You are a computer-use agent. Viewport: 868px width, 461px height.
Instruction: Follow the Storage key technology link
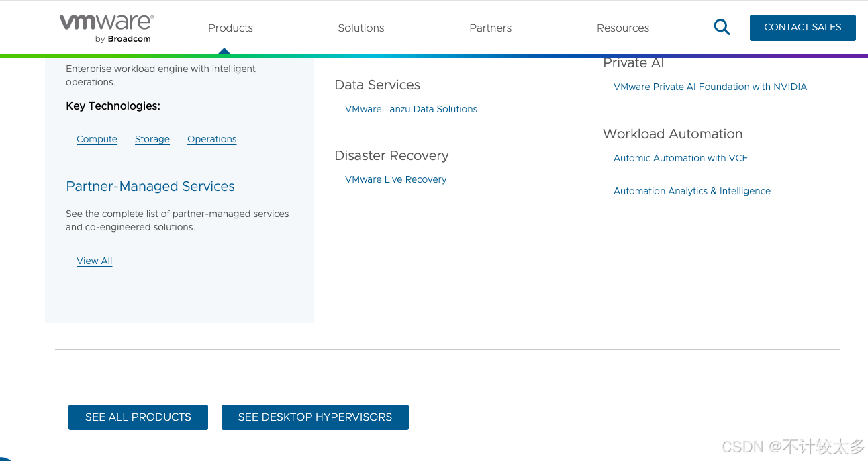152,139
